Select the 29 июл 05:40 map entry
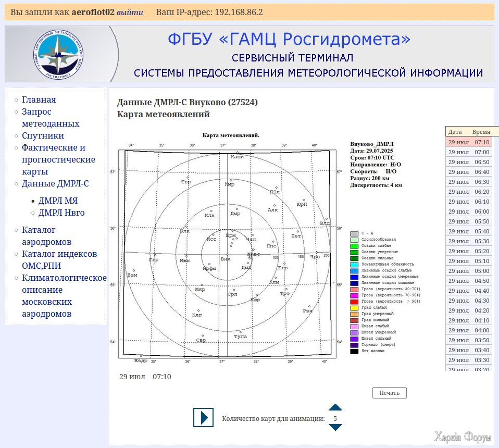Viewport: 499px width, 448px height. click(469, 231)
